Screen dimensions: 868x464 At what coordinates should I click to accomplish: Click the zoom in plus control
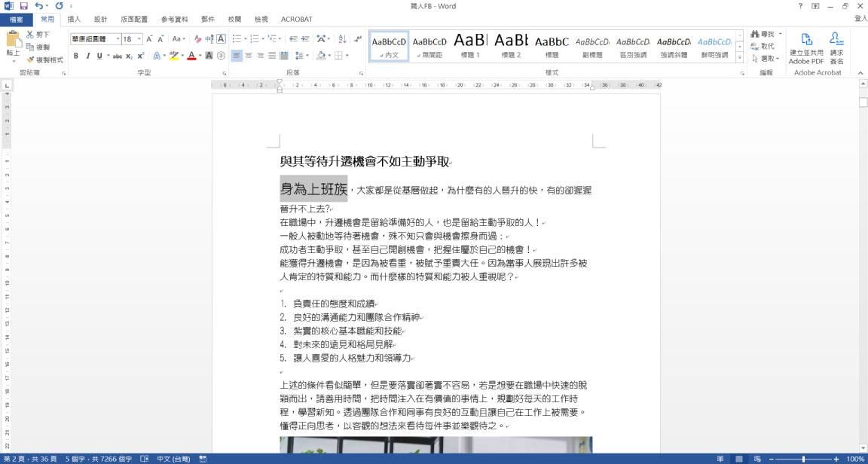(836, 458)
